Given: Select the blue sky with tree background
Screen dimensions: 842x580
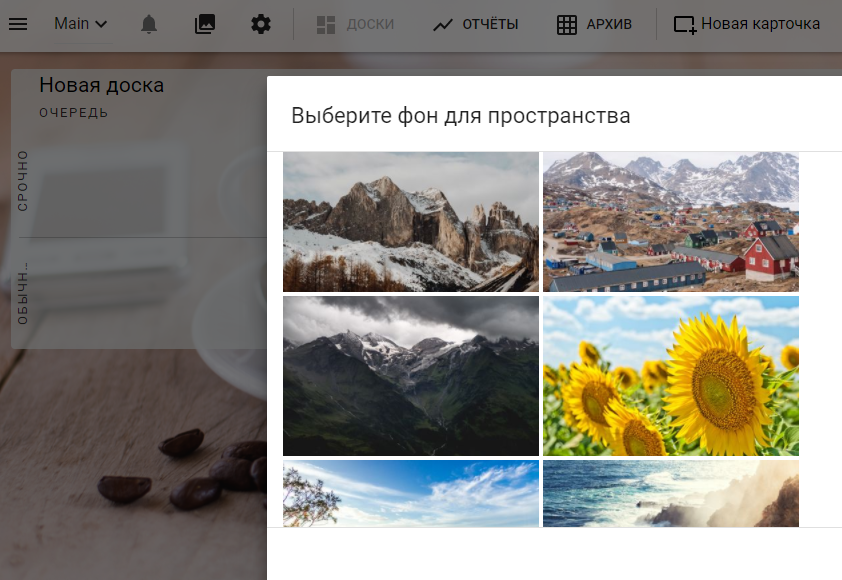Looking at the screenshot, I should pyautogui.click(x=410, y=493).
